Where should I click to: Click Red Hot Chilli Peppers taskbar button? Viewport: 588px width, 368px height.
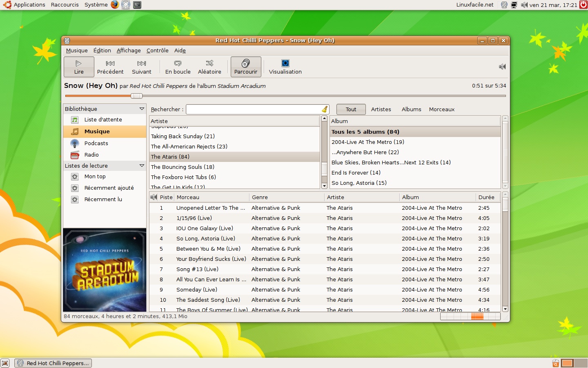pos(53,363)
